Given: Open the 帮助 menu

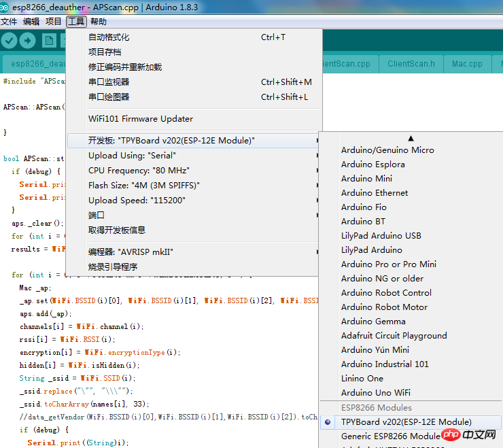Looking at the screenshot, I should (99, 22).
